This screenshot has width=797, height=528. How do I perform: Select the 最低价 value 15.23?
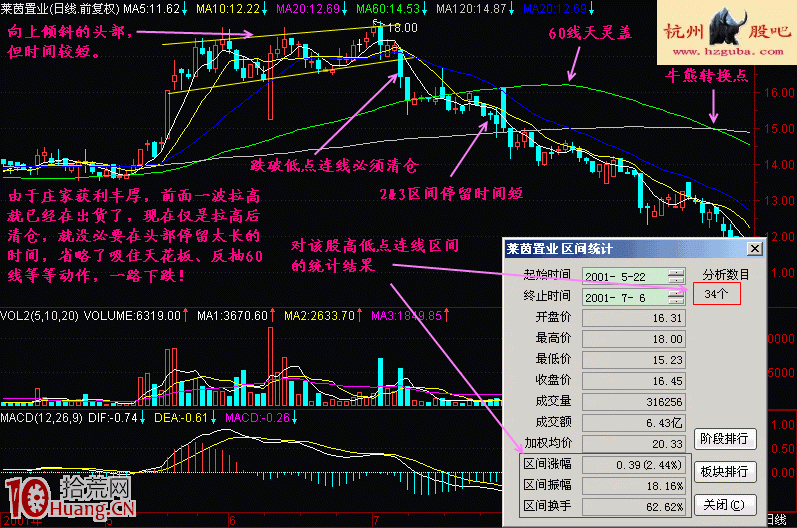coord(634,360)
